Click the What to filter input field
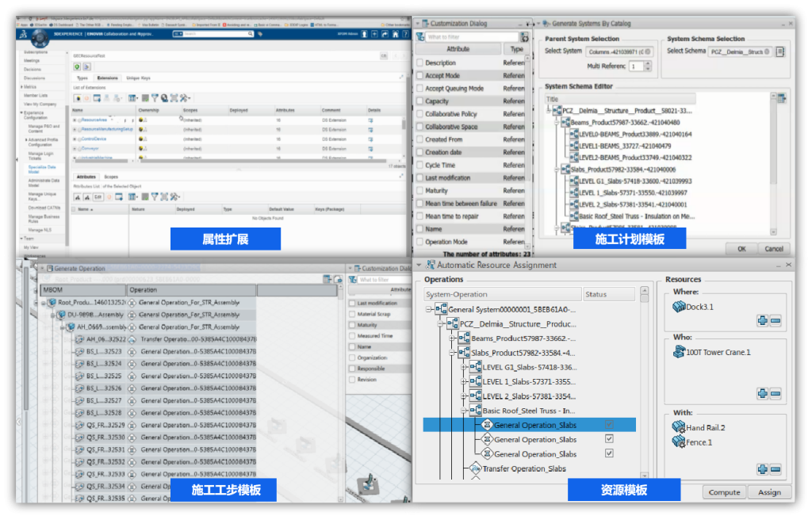 pyautogui.click(x=471, y=37)
